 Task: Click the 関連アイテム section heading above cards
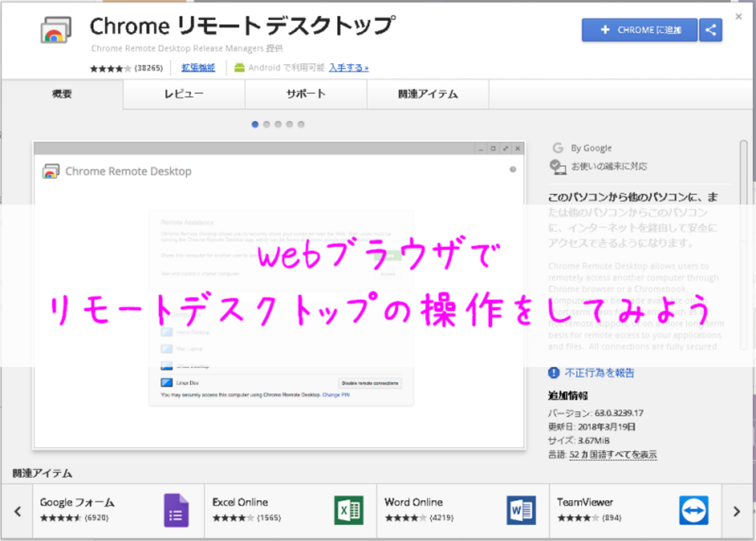tap(42, 474)
